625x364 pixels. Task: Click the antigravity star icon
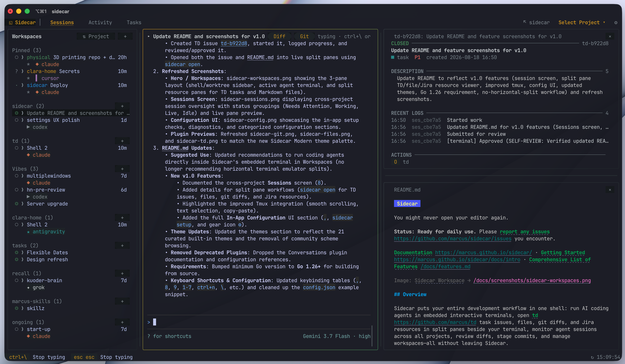click(28, 232)
